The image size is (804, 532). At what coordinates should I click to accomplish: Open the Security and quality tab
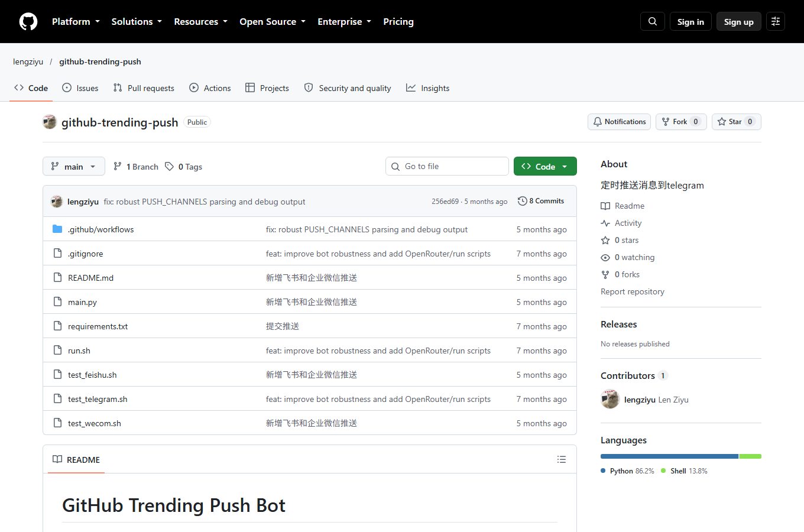(x=348, y=88)
